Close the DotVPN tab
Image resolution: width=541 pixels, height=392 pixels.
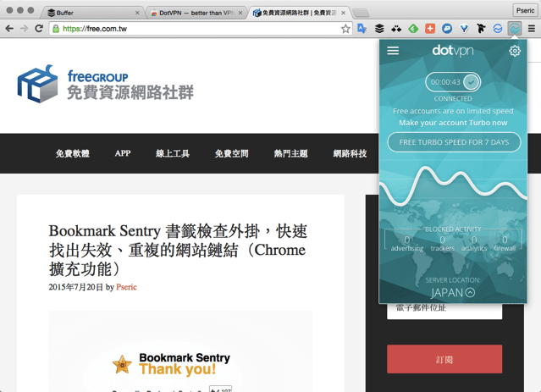pyautogui.click(x=240, y=13)
